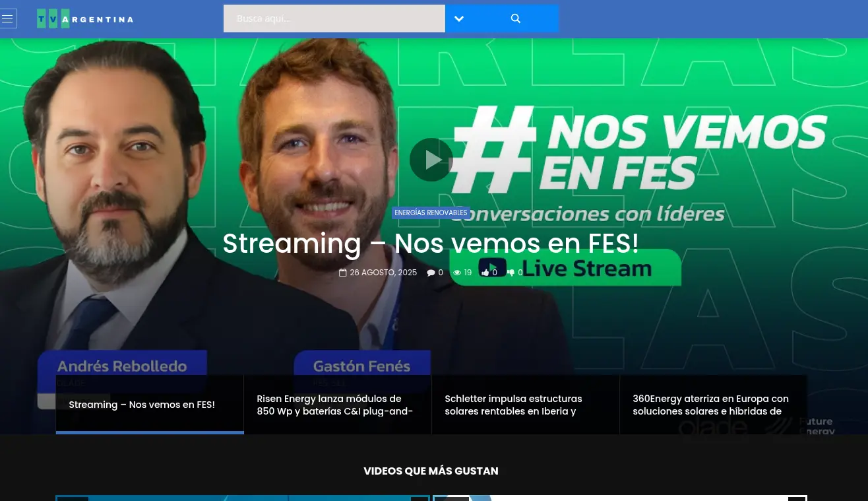
Task: Click the TV Argentina logo
Action: [x=85, y=18]
